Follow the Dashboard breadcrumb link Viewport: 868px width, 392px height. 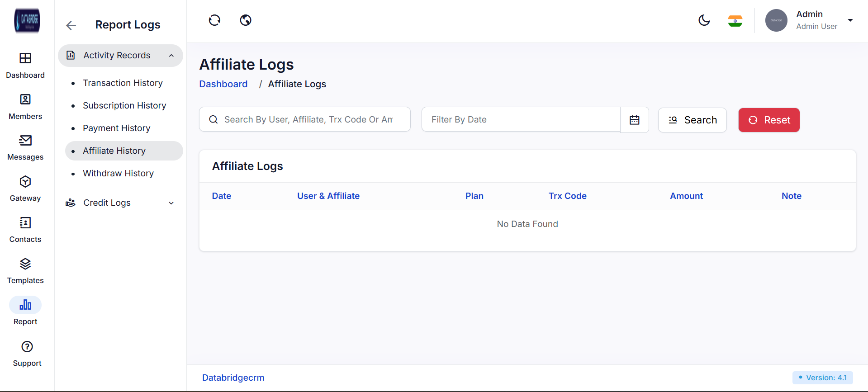223,84
